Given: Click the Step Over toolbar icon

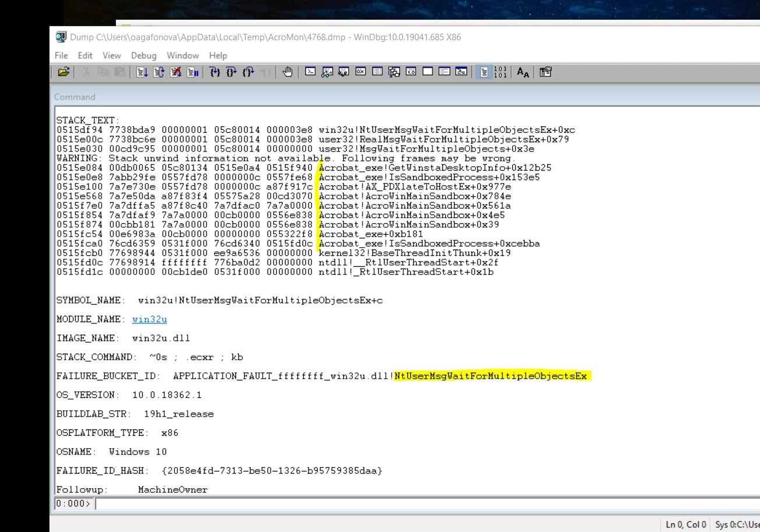Looking at the screenshot, I should coord(231,72).
